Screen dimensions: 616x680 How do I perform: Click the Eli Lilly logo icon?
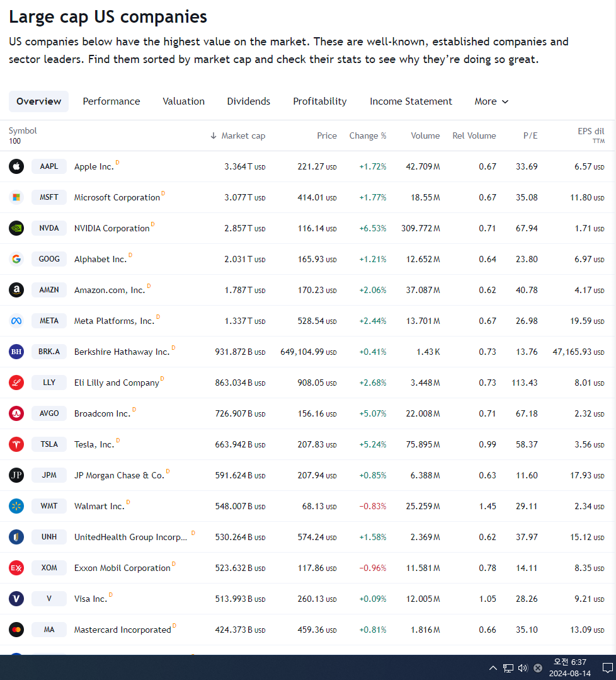tap(16, 383)
